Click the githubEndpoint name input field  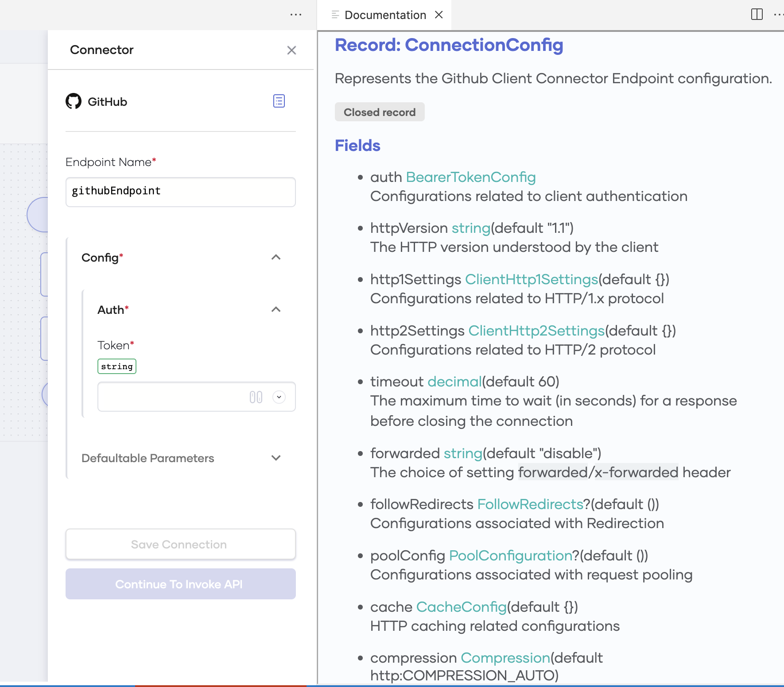pyautogui.click(x=180, y=192)
